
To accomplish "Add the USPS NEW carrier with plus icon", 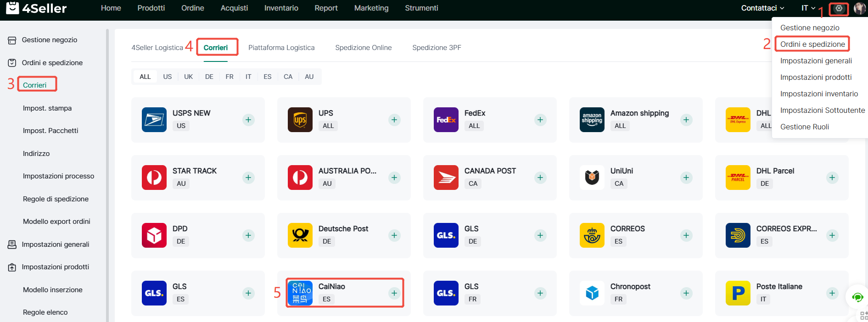I will 248,120.
